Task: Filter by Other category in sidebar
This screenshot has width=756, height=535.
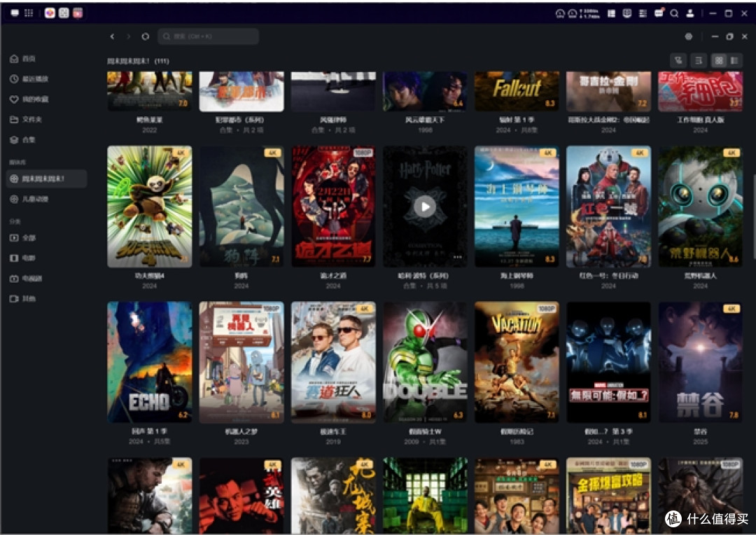Action: pyautogui.click(x=23, y=298)
